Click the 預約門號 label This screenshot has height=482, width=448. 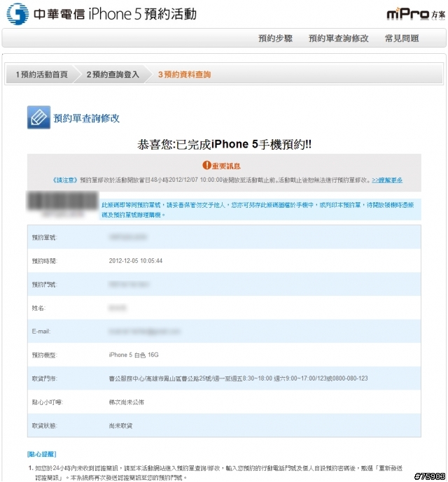44,285
